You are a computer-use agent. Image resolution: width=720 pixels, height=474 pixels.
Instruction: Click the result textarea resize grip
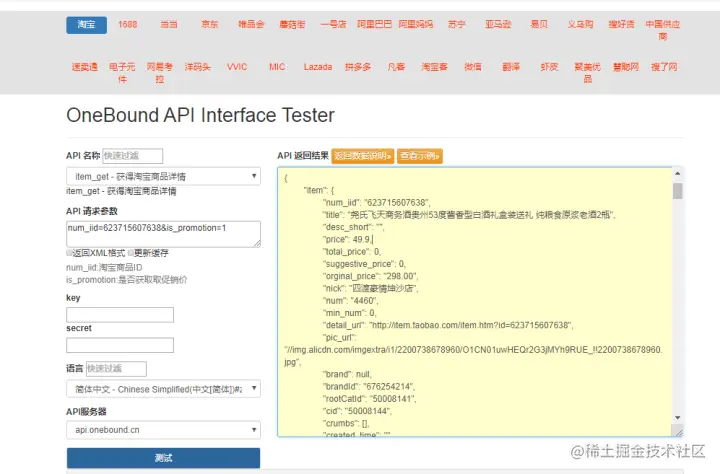[x=679, y=432]
